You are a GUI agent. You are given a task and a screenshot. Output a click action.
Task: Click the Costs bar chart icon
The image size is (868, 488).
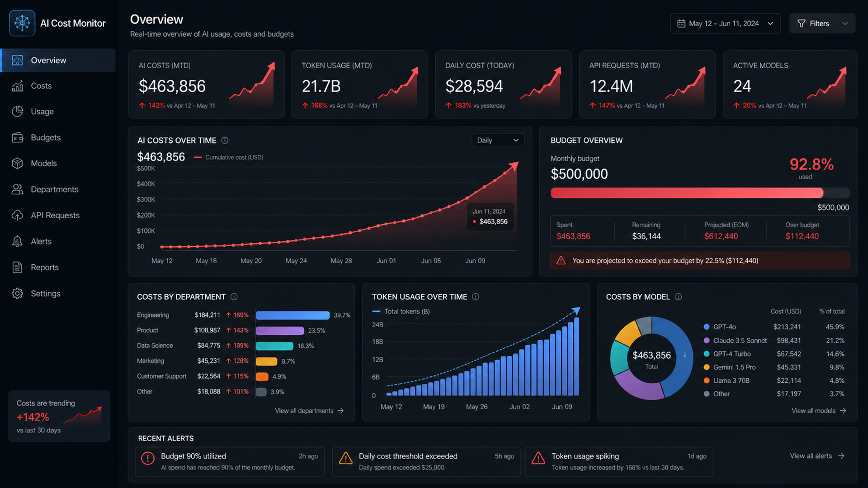[17, 86]
